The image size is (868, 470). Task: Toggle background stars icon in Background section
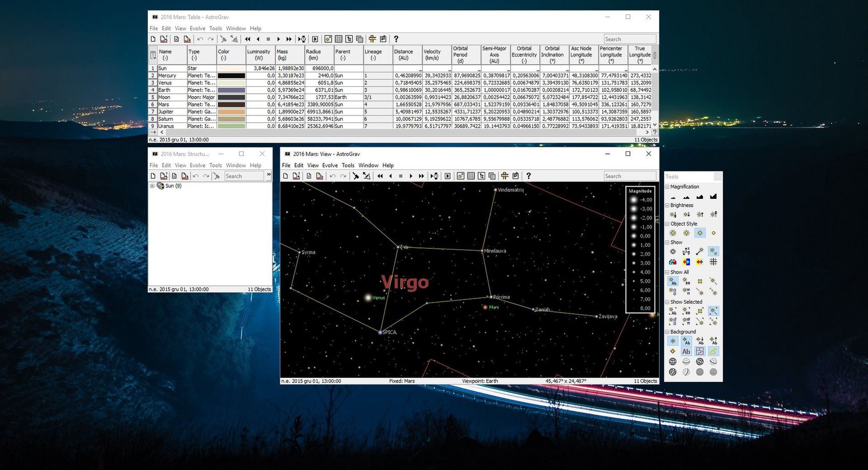(673, 341)
